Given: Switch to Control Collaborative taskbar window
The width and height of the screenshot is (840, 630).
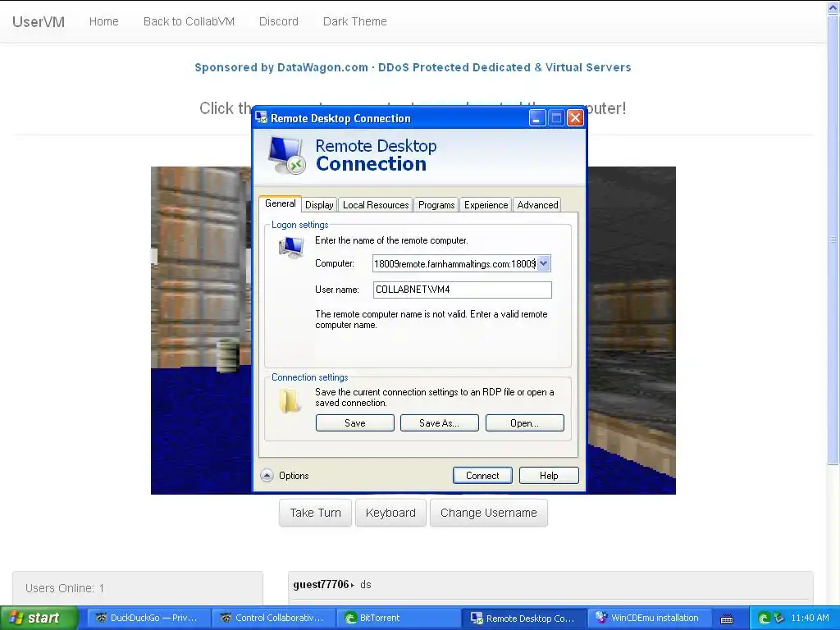Looking at the screenshot, I should (273, 619).
